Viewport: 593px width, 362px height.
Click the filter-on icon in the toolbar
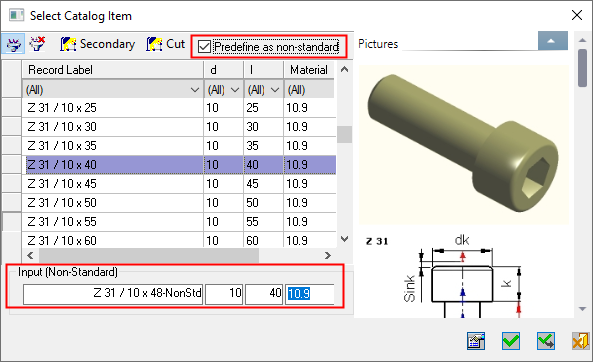[13, 44]
